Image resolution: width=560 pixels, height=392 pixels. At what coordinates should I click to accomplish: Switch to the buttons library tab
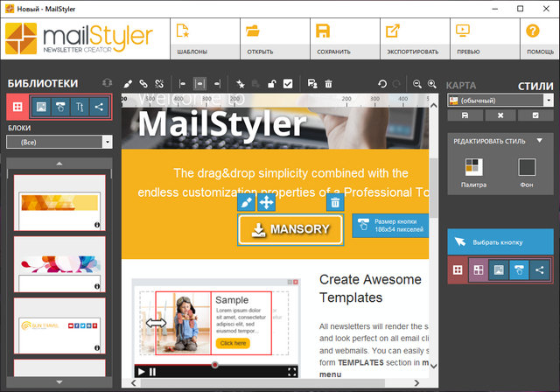pyautogui.click(x=60, y=107)
